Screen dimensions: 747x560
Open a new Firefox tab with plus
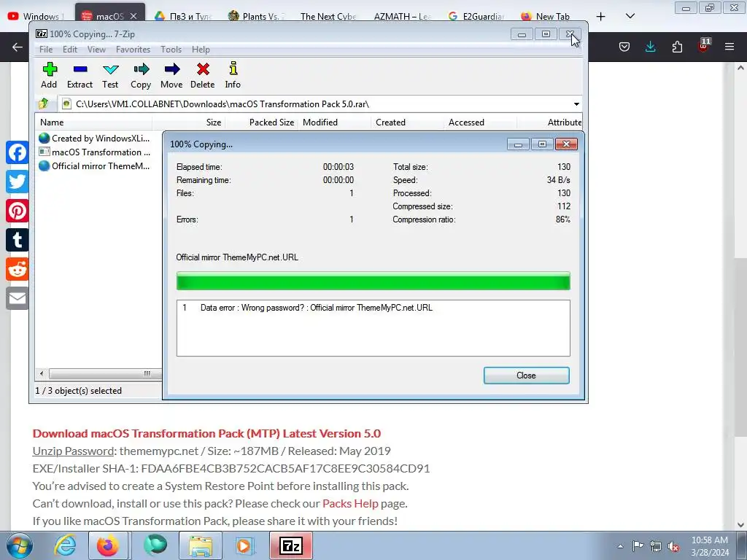pos(601,17)
